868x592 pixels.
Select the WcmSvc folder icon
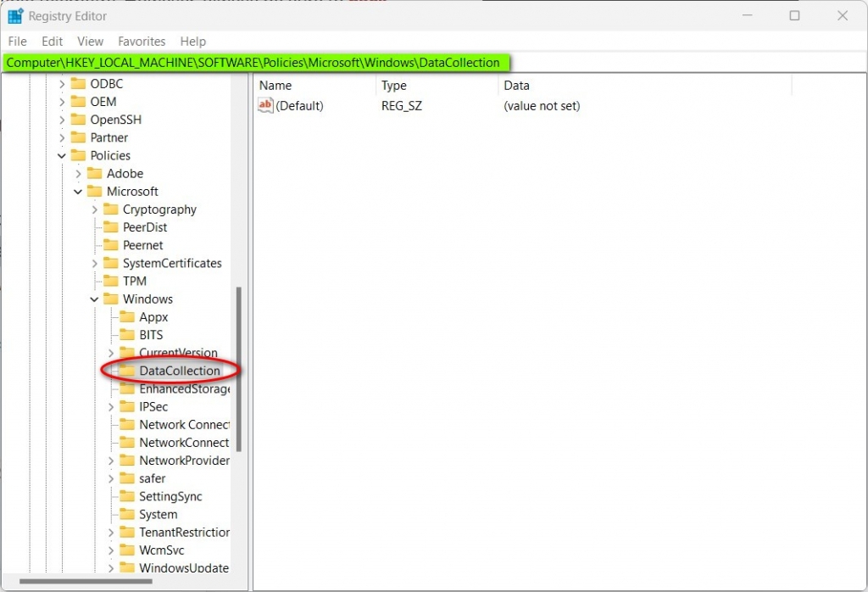pos(128,550)
